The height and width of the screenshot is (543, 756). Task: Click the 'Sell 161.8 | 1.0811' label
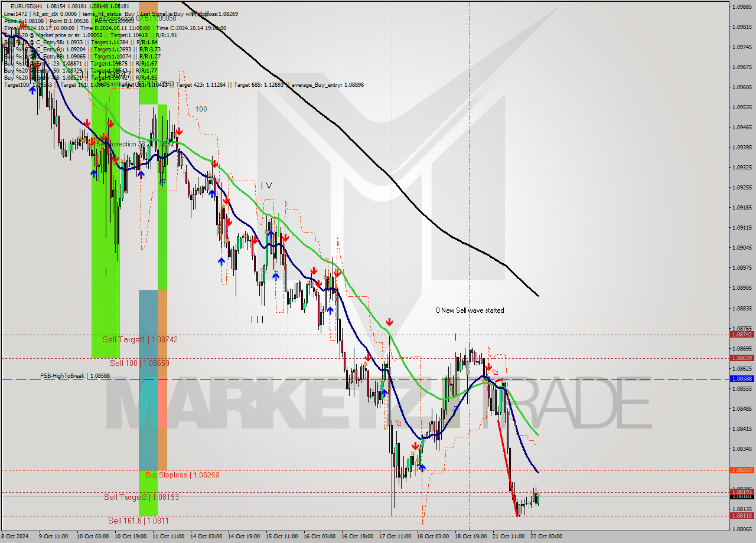coord(138,521)
